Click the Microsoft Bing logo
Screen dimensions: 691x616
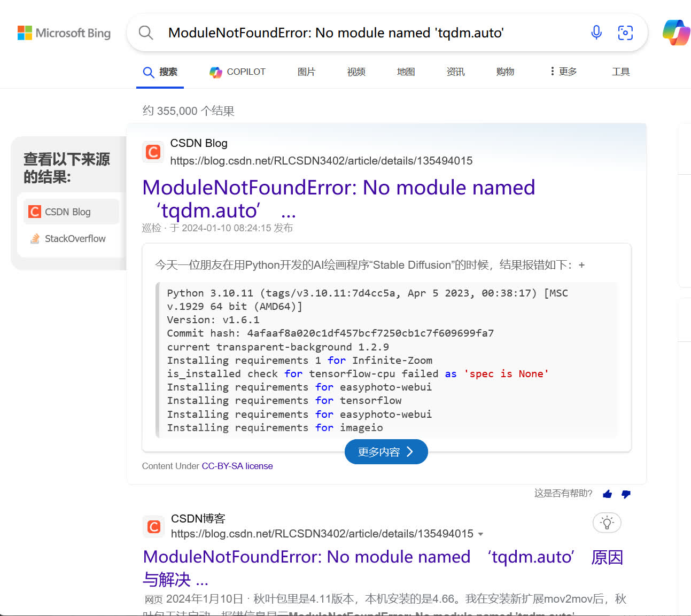point(64,33)
